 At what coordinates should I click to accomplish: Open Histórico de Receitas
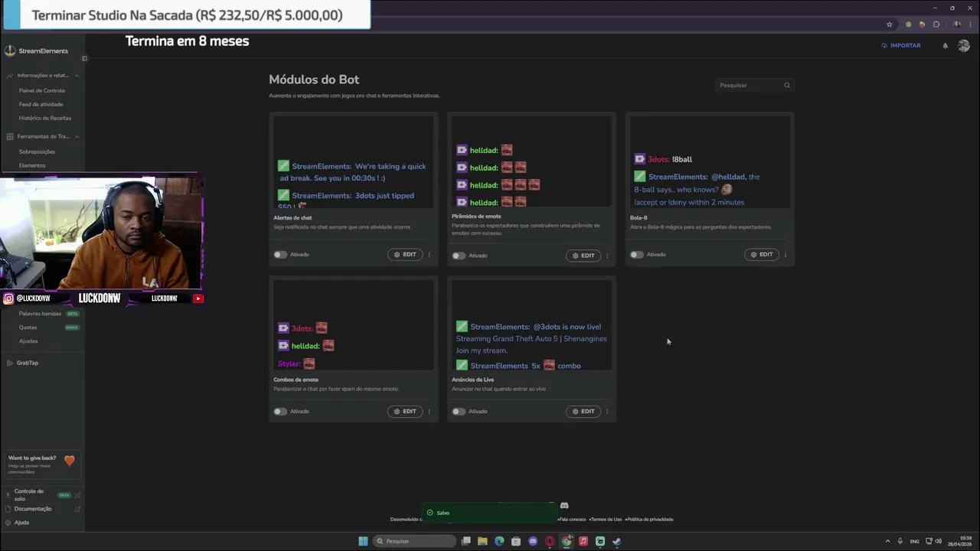pos(45,118)
